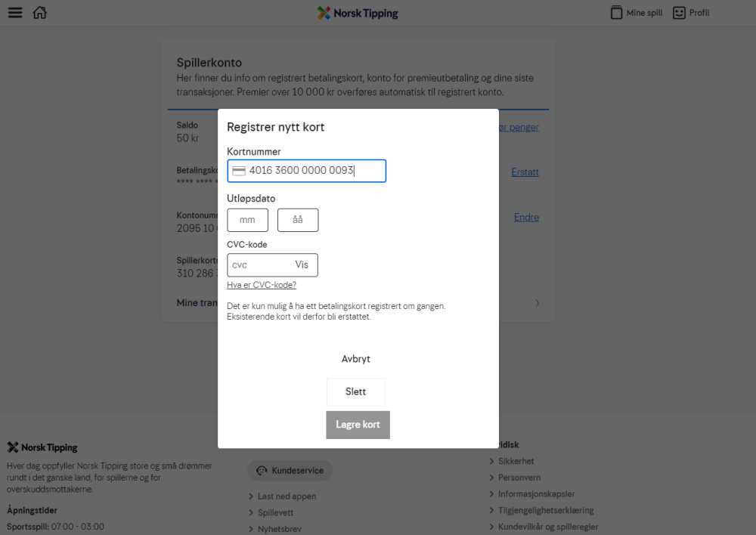Click the Kundeservice chat button

coord(290,471)
